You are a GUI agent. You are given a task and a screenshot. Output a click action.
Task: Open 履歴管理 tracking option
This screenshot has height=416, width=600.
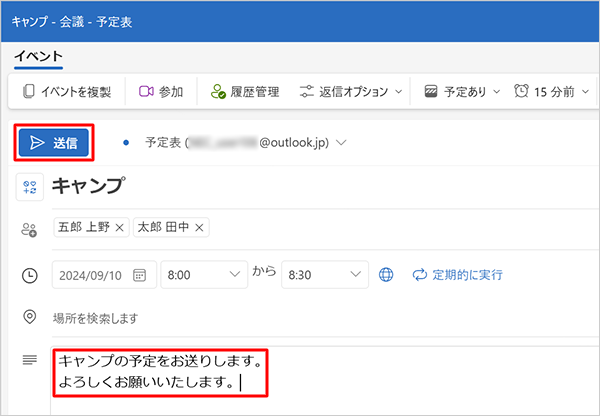click(245, 91)
